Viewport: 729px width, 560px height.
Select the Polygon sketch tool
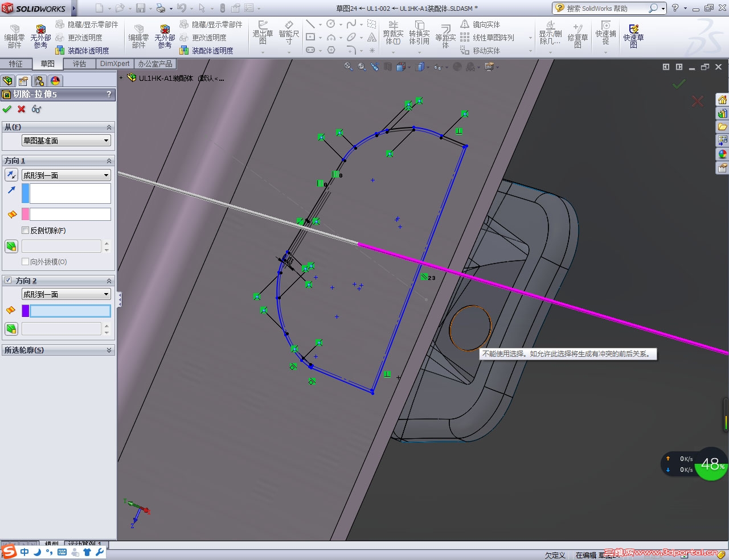[x=331, y=50]
